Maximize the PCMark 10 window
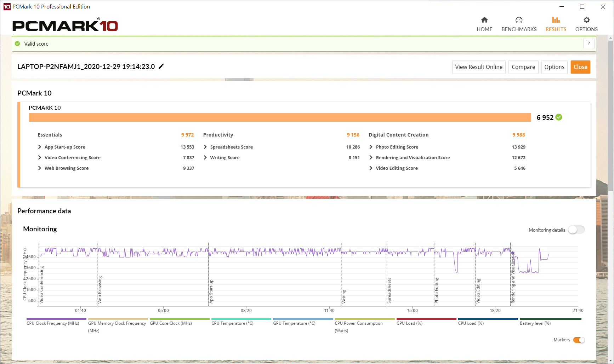 click(582, 6)
